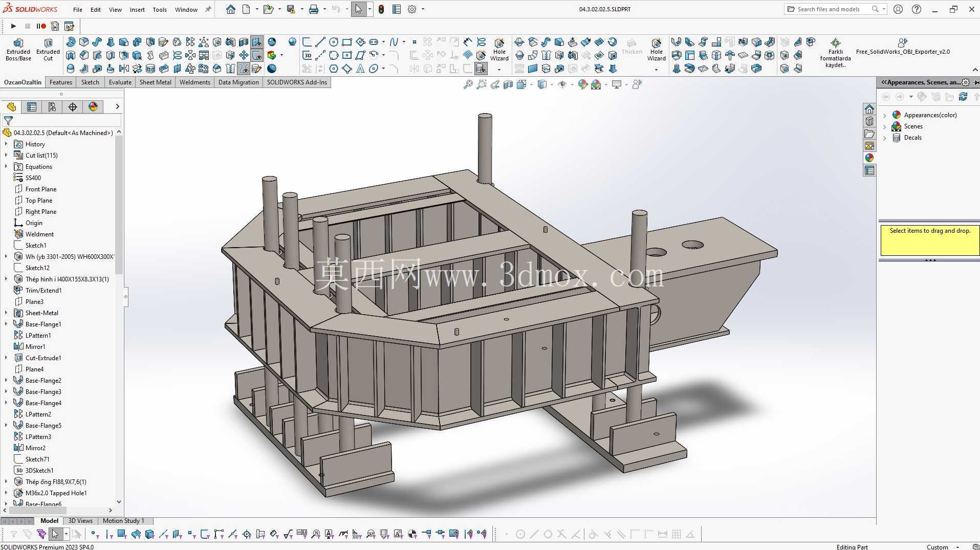Expand the Equations node
The width and height of the screenshot is (980, 550).
point(6,167)
